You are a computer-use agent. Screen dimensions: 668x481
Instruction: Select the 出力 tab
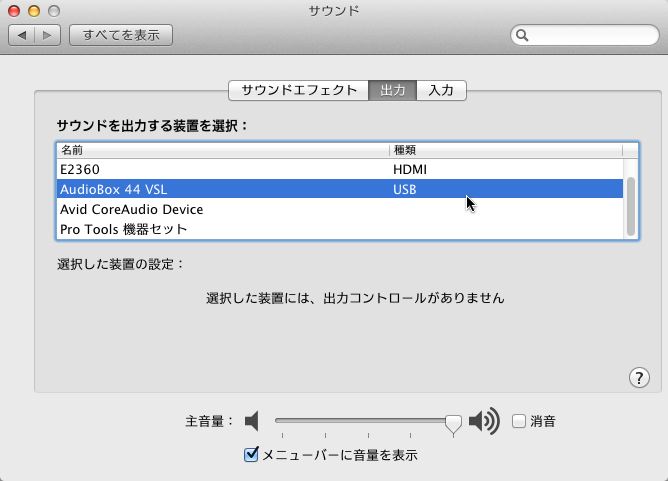click(392, 90)
